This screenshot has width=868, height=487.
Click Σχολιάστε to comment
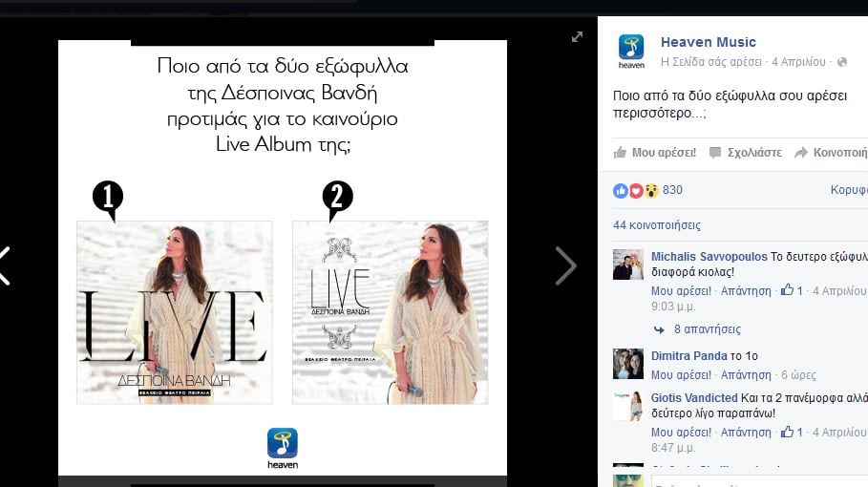tap(746, 153)
